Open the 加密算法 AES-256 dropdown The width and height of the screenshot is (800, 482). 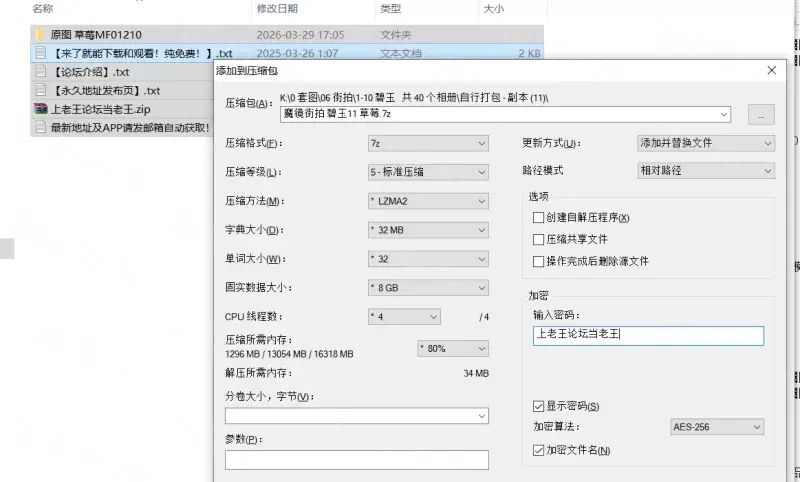coord(716,427)
